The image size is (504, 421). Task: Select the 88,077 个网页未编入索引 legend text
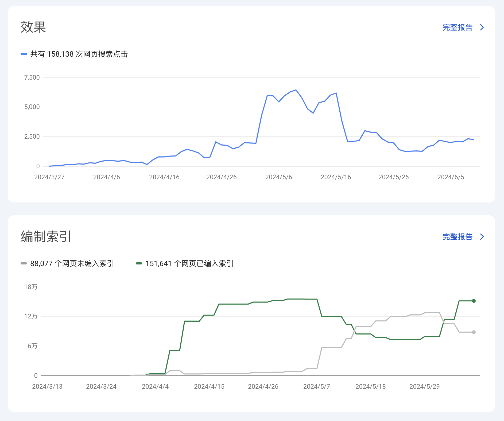point(72,263)
